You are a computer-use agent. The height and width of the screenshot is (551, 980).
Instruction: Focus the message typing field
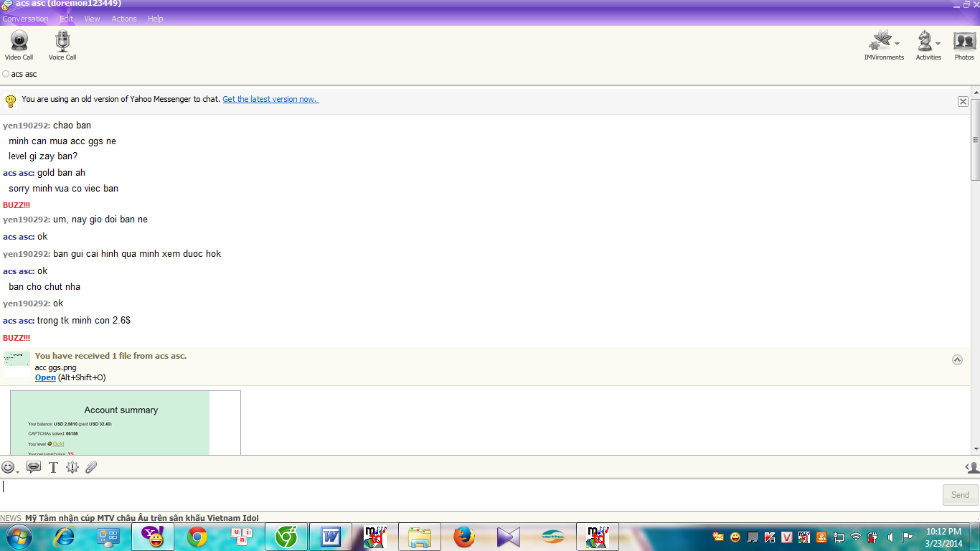tap(471, 495)
